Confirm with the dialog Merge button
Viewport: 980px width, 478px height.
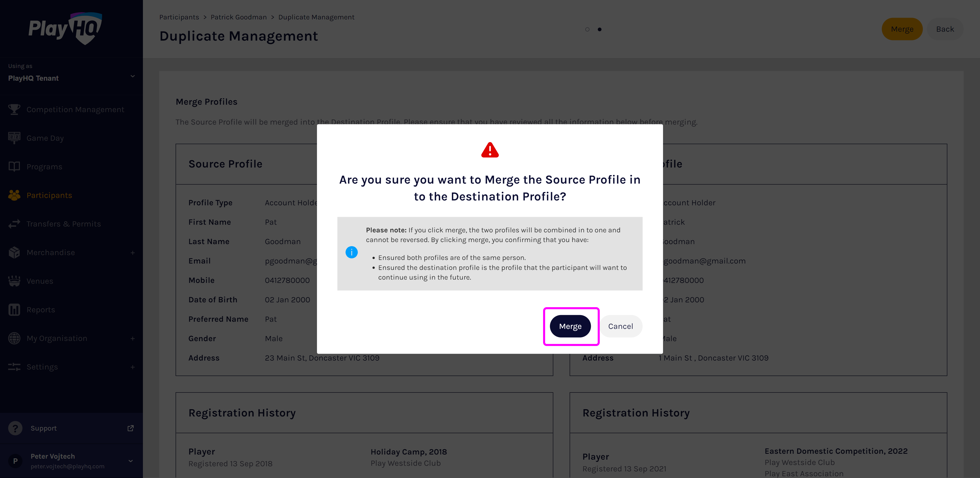tap(570, 326)
